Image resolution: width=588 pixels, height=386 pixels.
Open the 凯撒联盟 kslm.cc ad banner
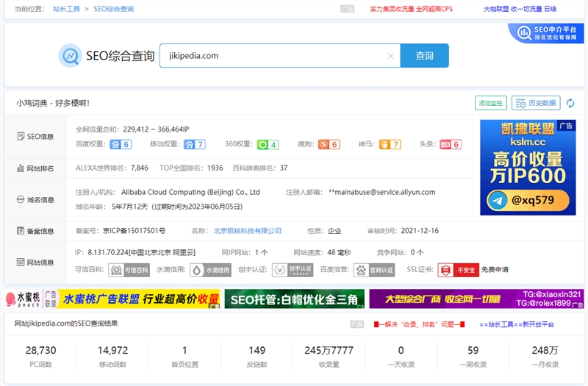[x=528, y=168]
